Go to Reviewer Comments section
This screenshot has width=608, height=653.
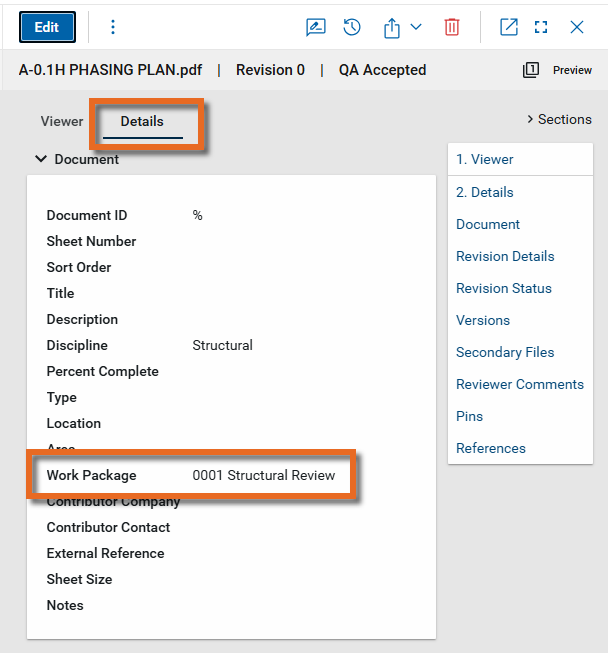tap(520, 384)
